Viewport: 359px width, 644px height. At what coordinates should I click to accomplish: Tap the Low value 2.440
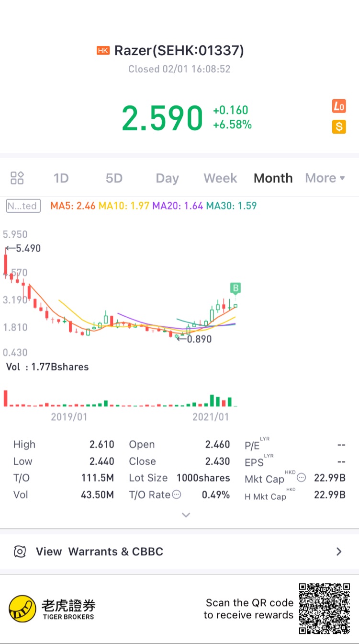tap(102, 461)
